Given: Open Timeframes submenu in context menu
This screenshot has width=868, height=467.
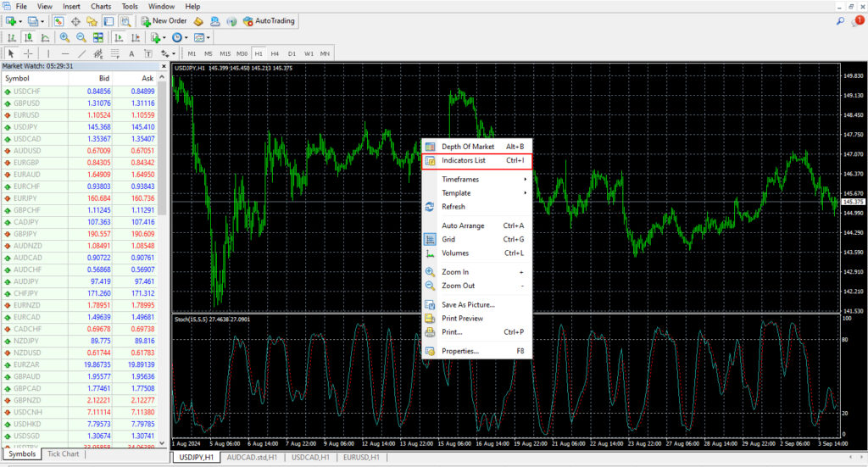Looking at the screenshot, I should (476, 180).
